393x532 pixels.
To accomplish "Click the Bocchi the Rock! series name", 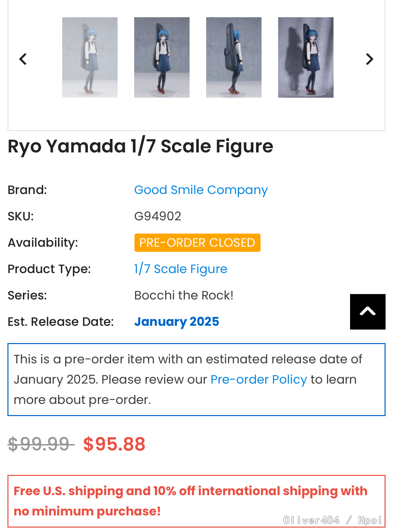I will click(184, 295).
